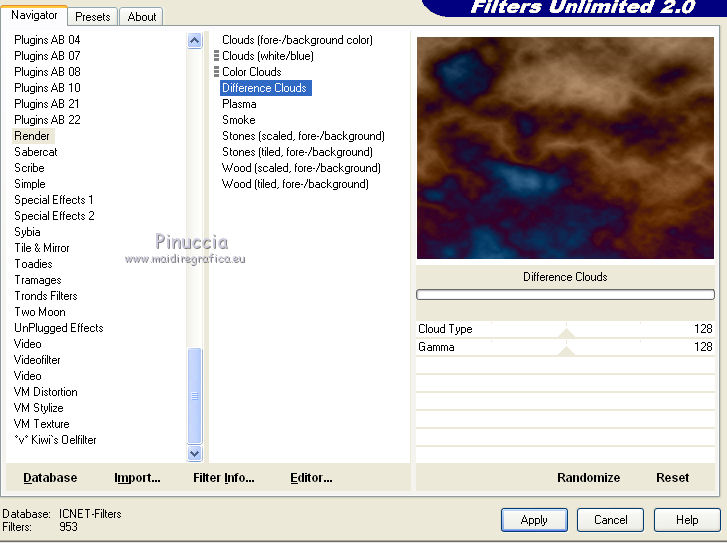Select UnPlugged Effects category
This screenshot has height=543, width=727.
click(x=59, y=328)
